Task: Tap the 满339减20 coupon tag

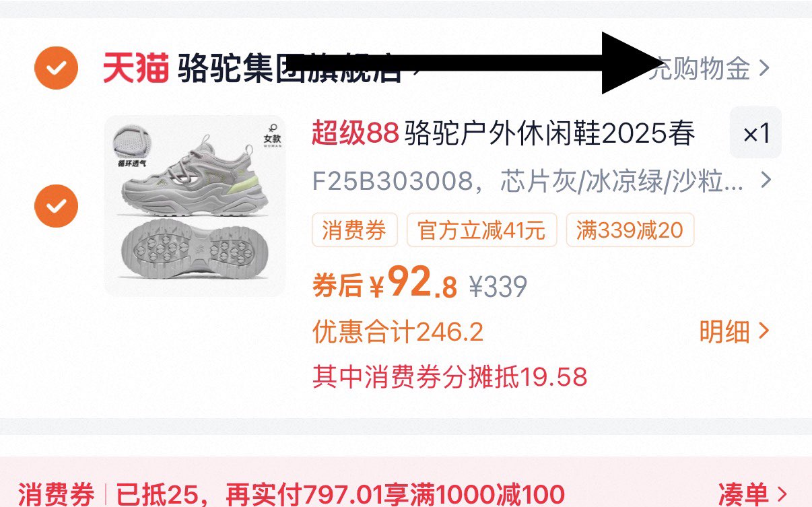Action: (x=630, y=231)
